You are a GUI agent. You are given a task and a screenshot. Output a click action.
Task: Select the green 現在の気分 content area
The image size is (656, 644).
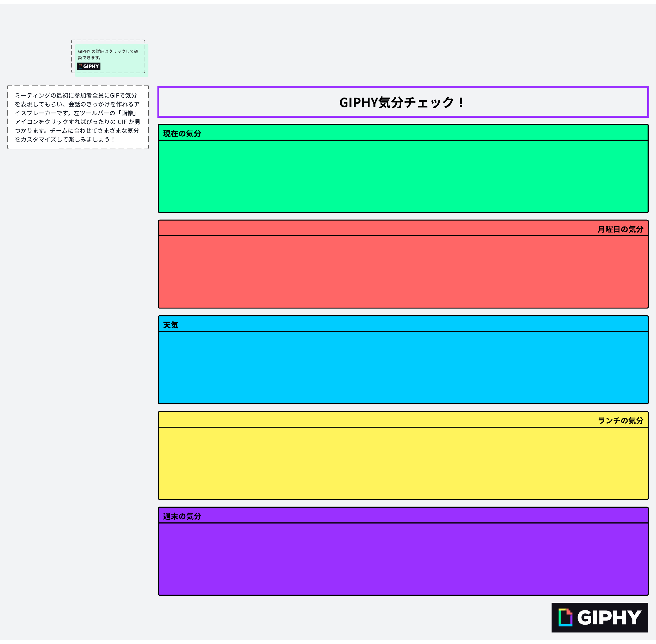point(403,176)
